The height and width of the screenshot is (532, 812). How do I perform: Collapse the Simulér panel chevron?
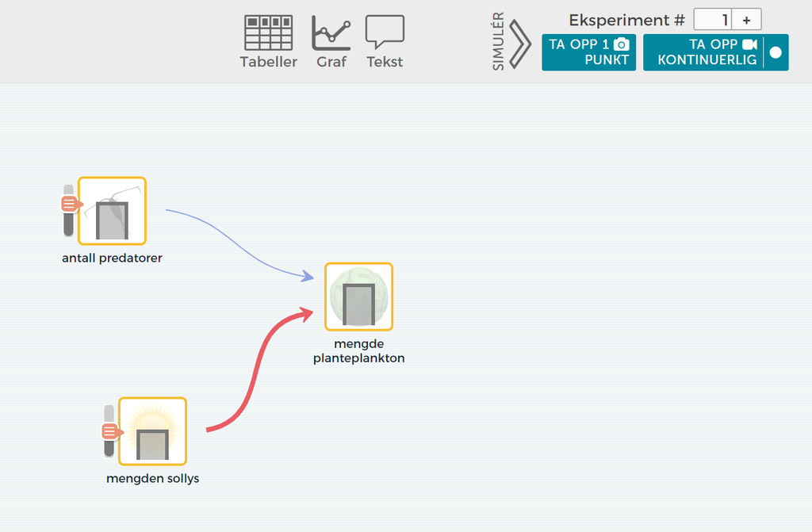[x=519, y=43]
